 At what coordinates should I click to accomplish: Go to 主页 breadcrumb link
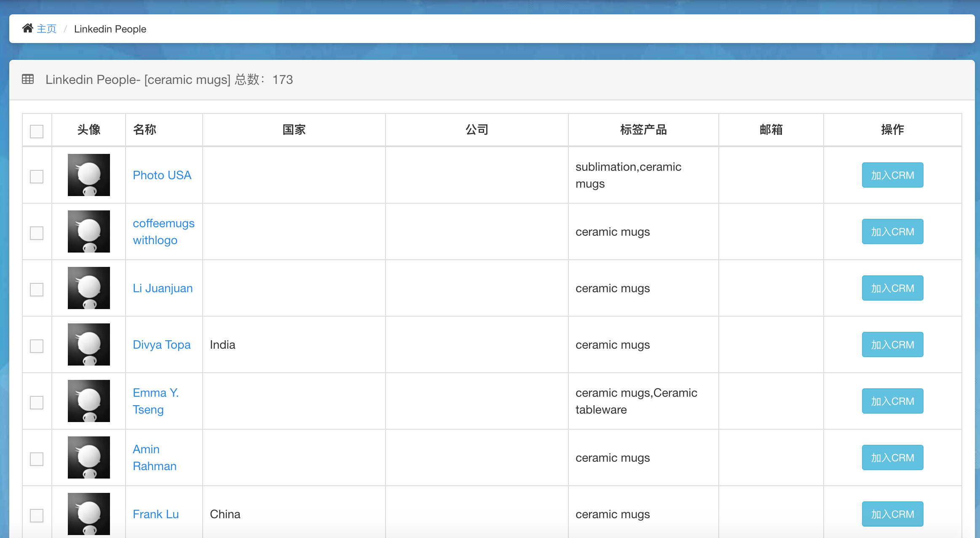[46, 29]
